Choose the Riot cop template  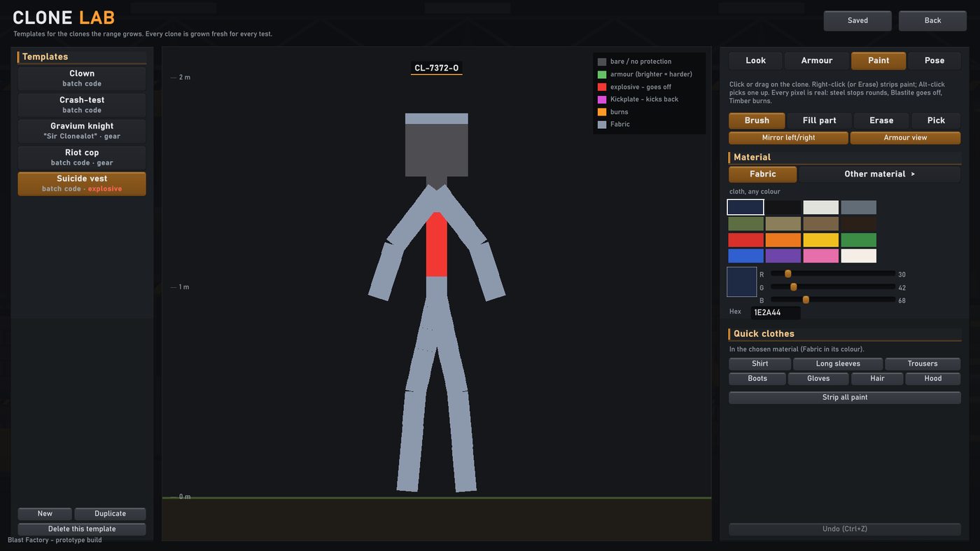click(82, 158)
